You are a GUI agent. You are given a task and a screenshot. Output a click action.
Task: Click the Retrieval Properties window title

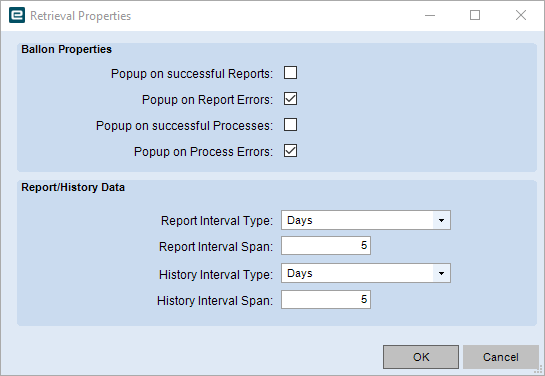tap(81, 16)
